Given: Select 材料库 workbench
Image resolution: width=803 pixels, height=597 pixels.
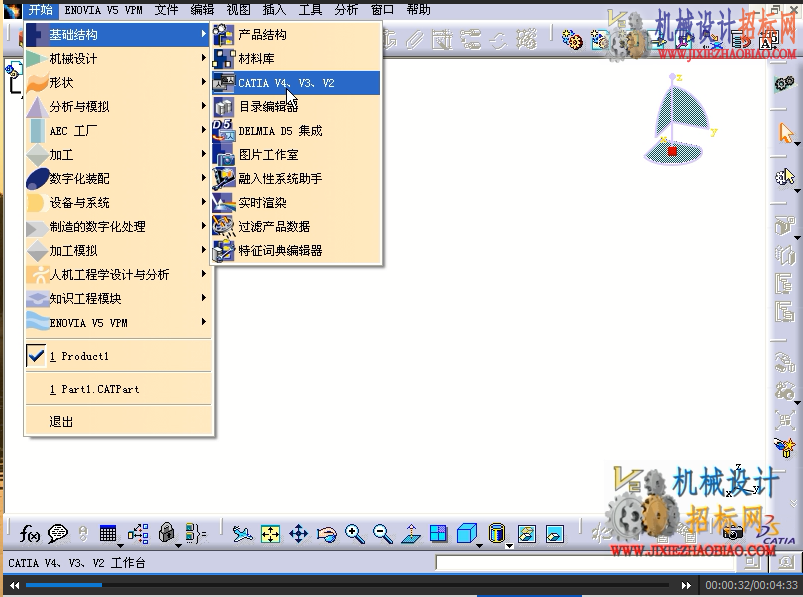Looking at the screenshot, I should coord(297,59).
